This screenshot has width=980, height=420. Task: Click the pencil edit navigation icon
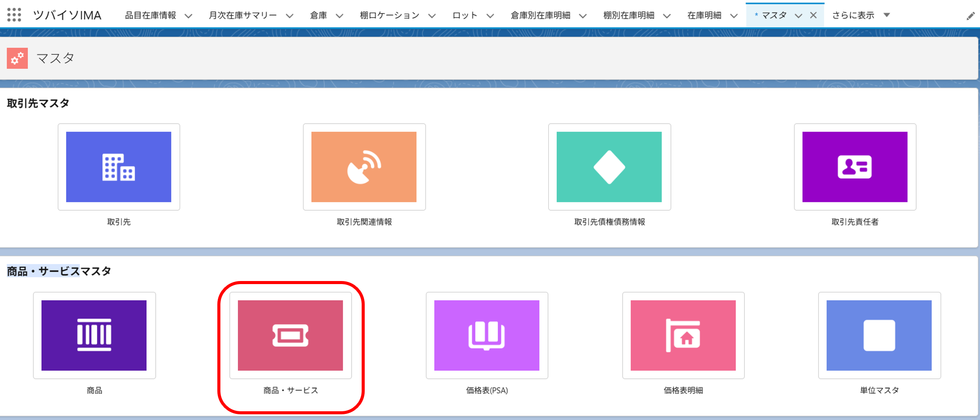[x=970, y=16]
